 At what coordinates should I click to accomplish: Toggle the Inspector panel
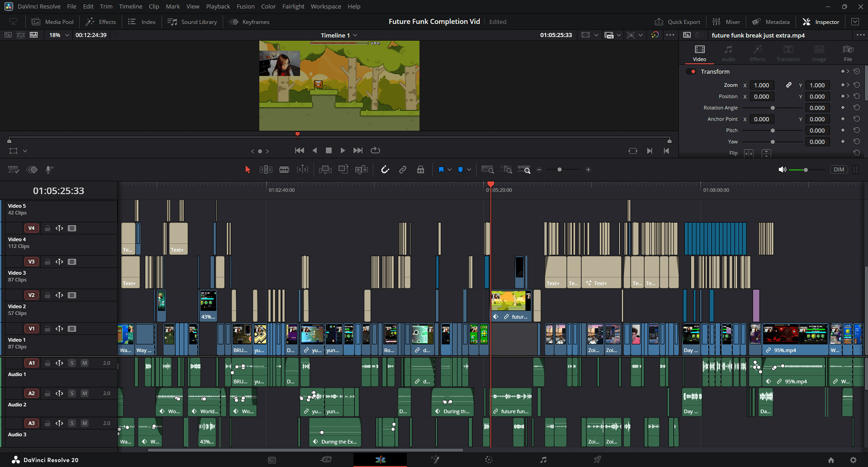click(x=821, y=22)
